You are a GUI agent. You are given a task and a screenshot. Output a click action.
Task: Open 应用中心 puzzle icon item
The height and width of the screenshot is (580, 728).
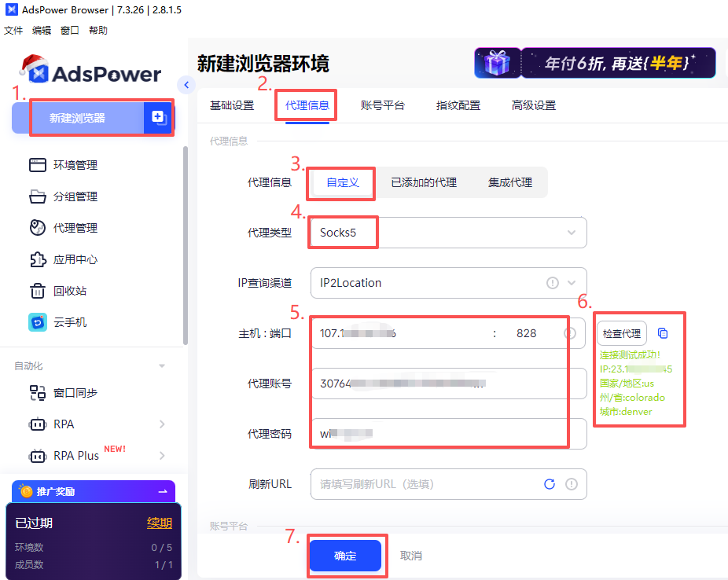click(75, 259)
